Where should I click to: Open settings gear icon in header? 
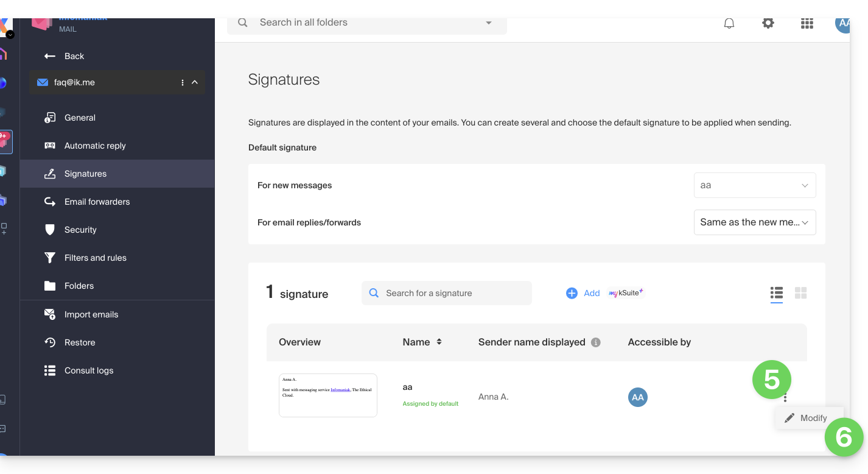(768, 24)
